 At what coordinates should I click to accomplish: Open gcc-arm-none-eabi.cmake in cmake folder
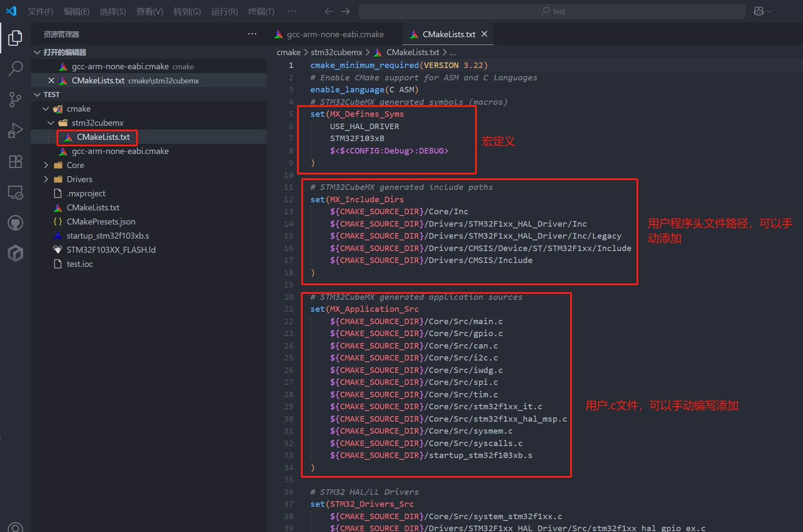(149, 151)
